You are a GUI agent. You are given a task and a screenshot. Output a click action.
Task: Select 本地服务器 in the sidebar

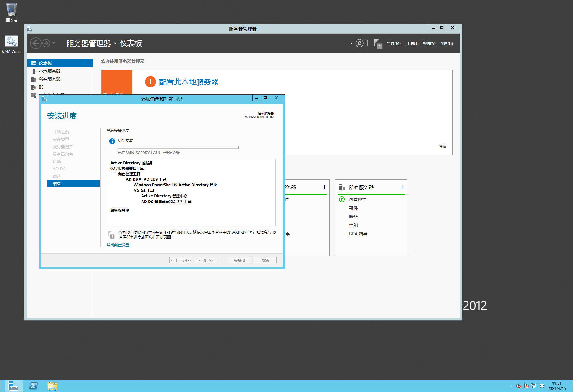(60, 71)
